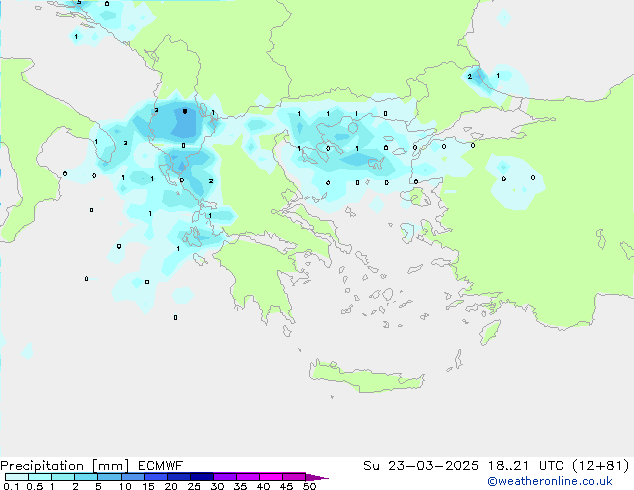This screenshot has width=634, height=490.
Task: Select the 30–35 mm purple legend swatch
Action: pos(225,476)
